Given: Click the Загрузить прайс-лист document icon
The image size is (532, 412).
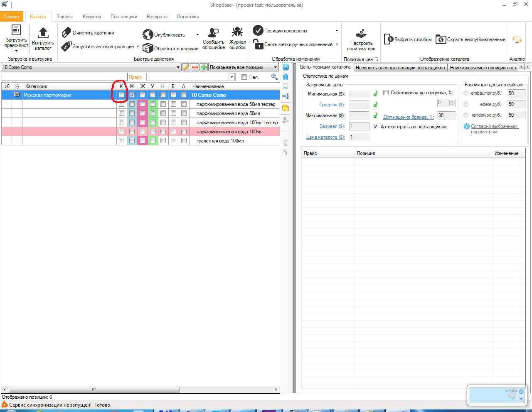Looking at the screenshot, I should (x=16, y=30).
